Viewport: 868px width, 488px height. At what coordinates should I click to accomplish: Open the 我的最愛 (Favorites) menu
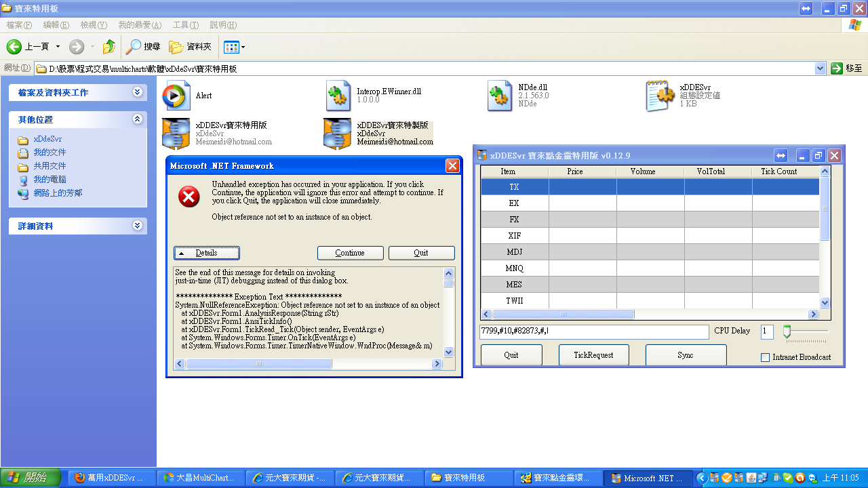click(140, 25)
